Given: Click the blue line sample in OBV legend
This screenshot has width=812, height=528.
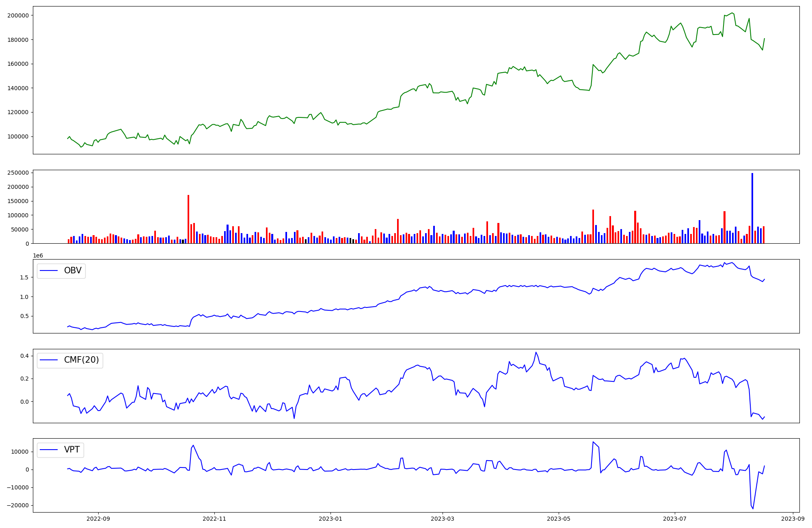Looking at the screenshot, I should click(x=49, y=271).
